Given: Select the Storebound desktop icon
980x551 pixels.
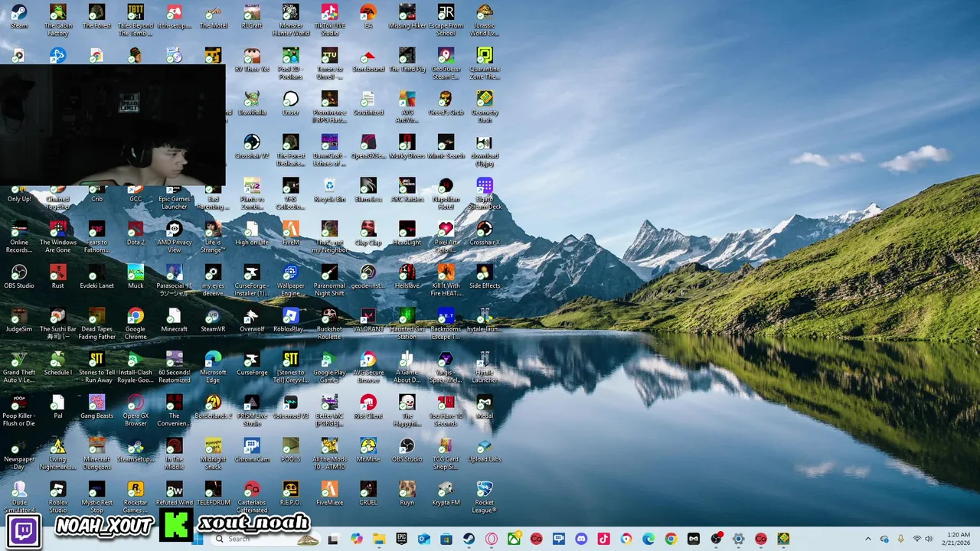Looking at the screenshot, I should point(368,60).
